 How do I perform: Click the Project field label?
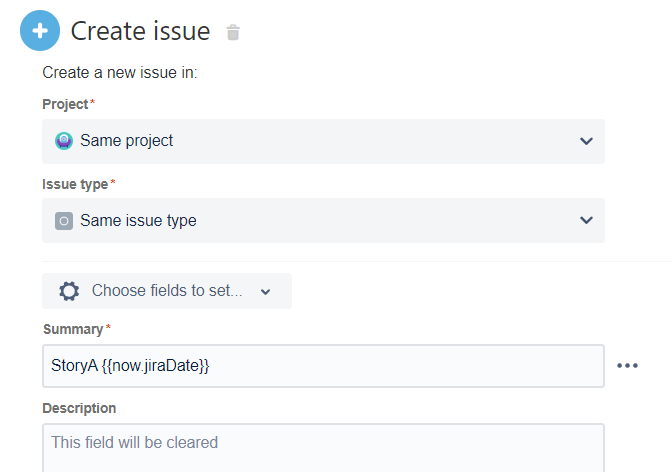click(x=65, y=104)
